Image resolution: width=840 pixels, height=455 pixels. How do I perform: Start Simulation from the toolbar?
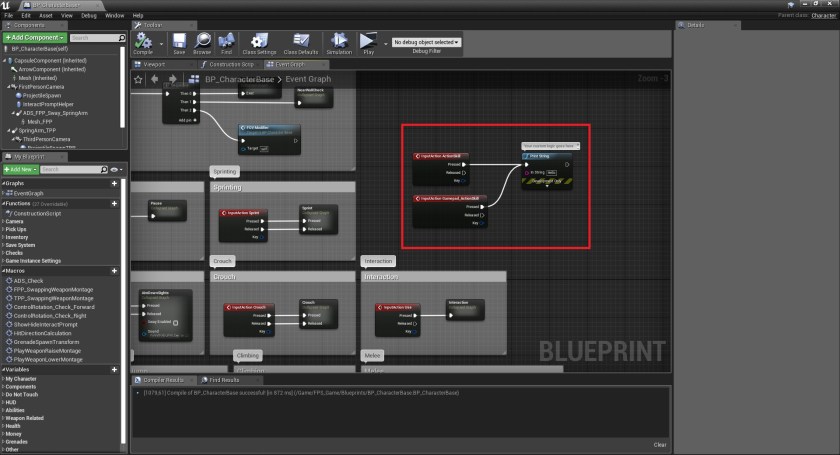pyautogui.click(x=339, y=41)
